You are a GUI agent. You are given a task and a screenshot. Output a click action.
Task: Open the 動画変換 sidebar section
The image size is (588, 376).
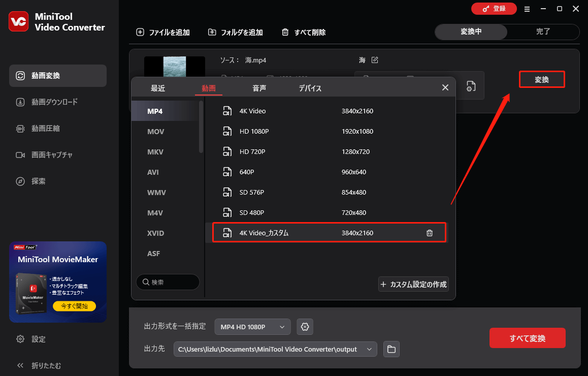[x=58, y=76]
